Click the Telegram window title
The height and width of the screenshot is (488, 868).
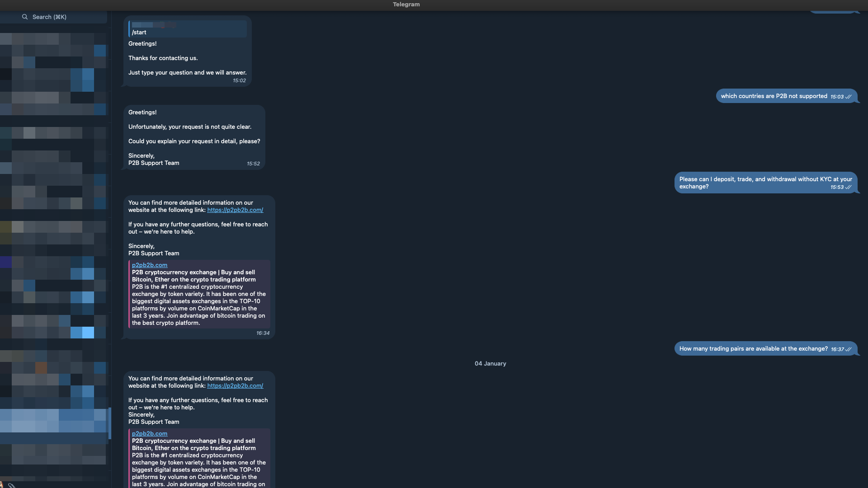coord(406,5)
